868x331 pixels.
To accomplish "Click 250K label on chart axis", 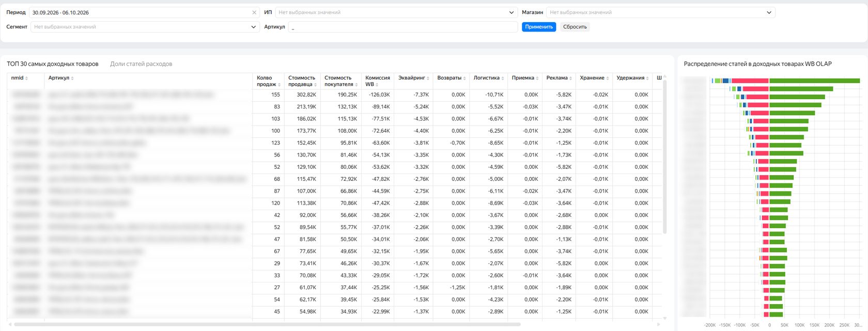I will coord(845,325).
